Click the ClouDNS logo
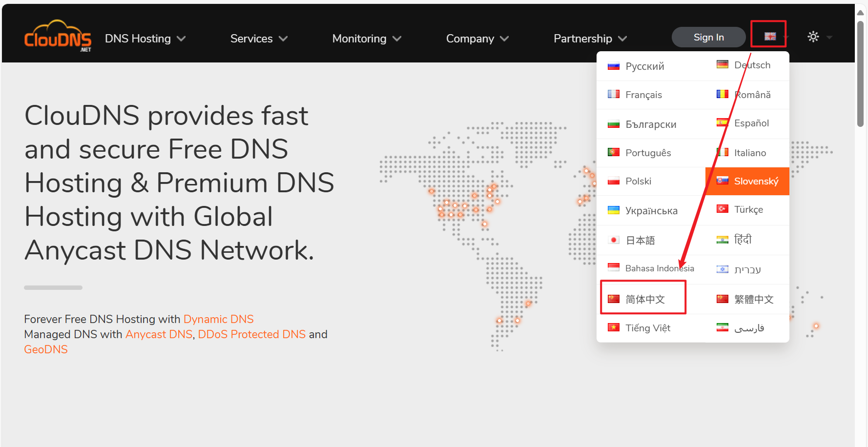Screen dimensions: 868x447 (x=58, y=36)
